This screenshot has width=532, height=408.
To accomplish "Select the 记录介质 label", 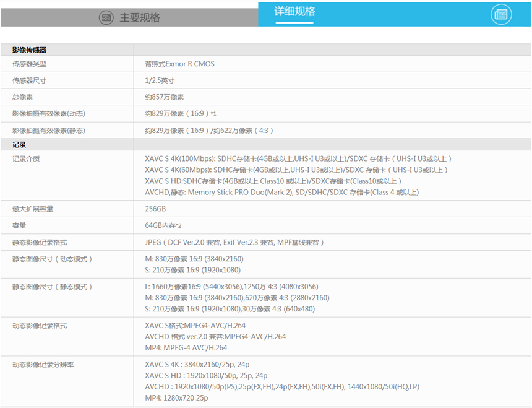I will [26, 159].
